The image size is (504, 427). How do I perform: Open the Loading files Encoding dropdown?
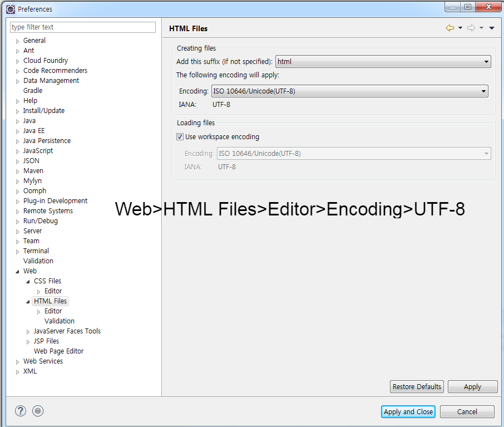coord(354,154)
